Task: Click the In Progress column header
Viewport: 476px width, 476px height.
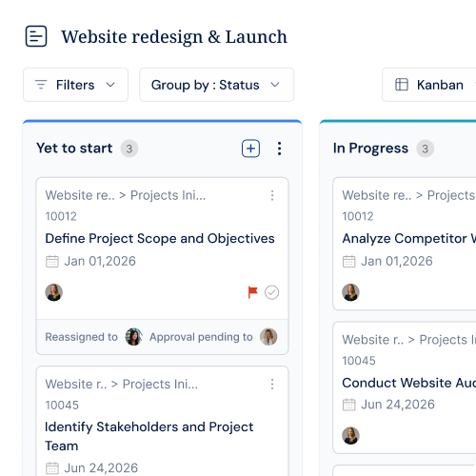Action: (x=370, y=149)
